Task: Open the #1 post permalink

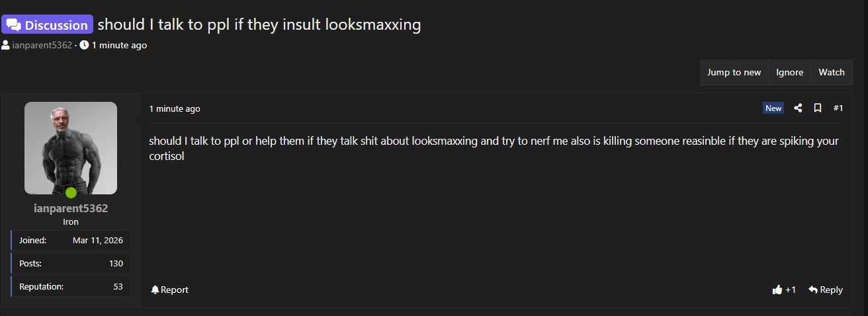Action: pyautogui.click(x=838, y=108)
